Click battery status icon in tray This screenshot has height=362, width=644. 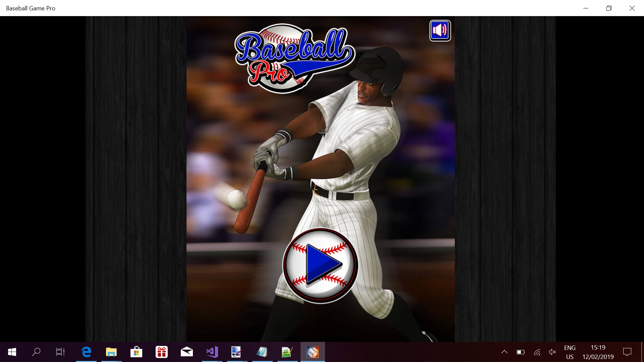click(x=521, y=352)
